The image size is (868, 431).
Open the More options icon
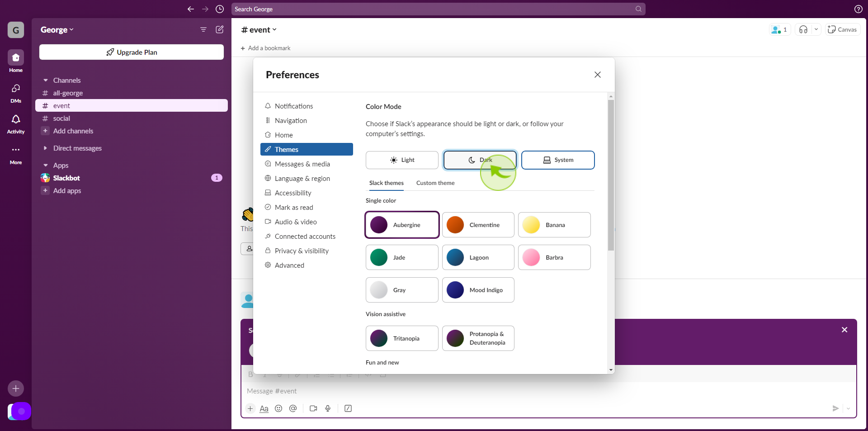[16, 150]
